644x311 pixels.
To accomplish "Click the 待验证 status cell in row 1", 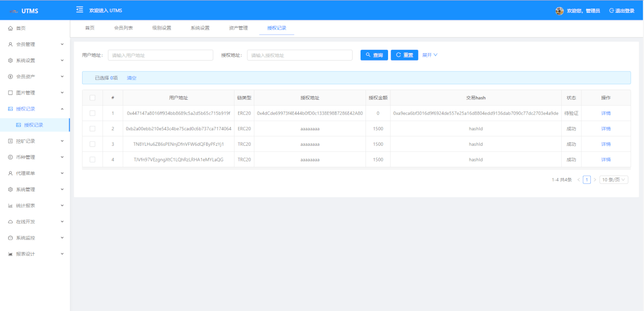I will click(x=571, y=113).
